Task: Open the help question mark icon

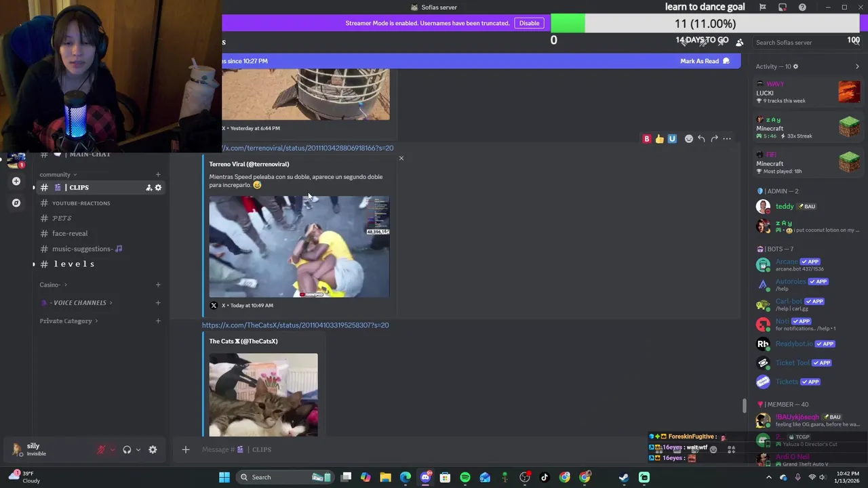Action: tap(802, 7)
